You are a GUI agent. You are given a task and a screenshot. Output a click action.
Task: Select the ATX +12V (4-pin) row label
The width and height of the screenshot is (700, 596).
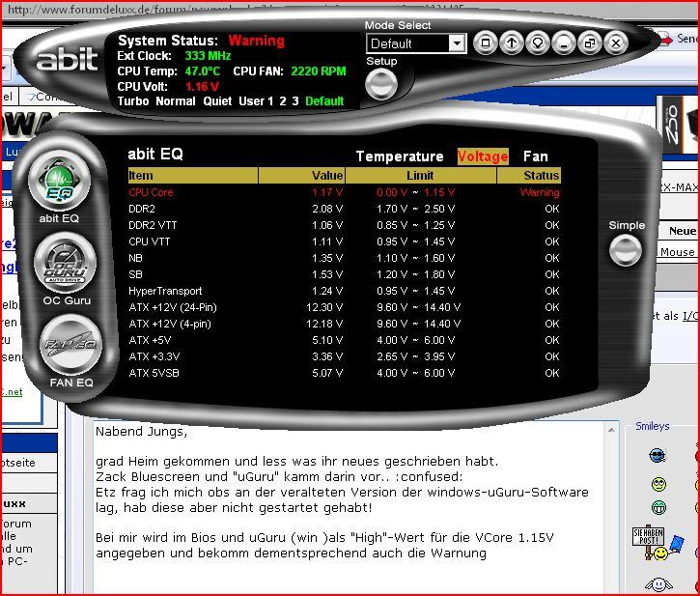click(170, 324)
